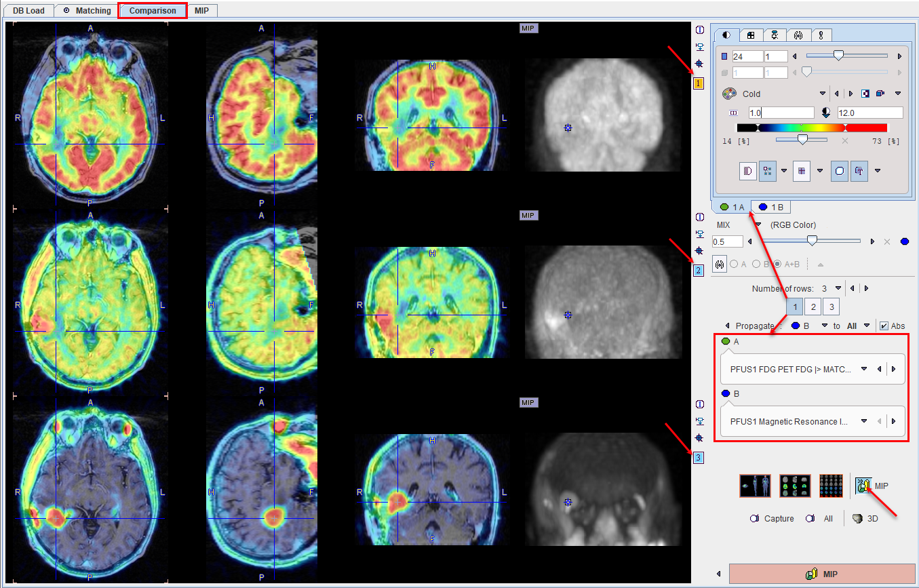Click the upper threshold value field 12.0
The image size is (919, 588).
point(870,113)
